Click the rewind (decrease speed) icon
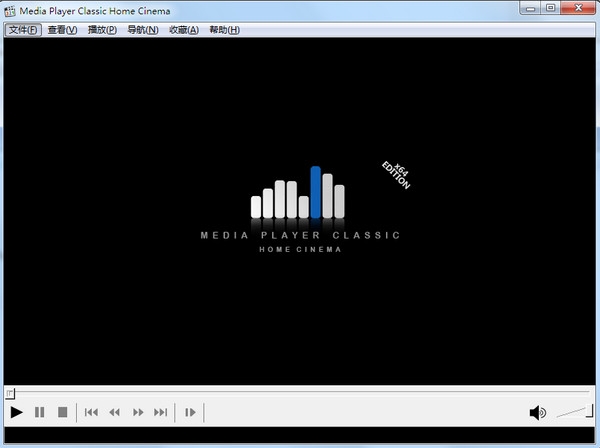 (114, 412)
